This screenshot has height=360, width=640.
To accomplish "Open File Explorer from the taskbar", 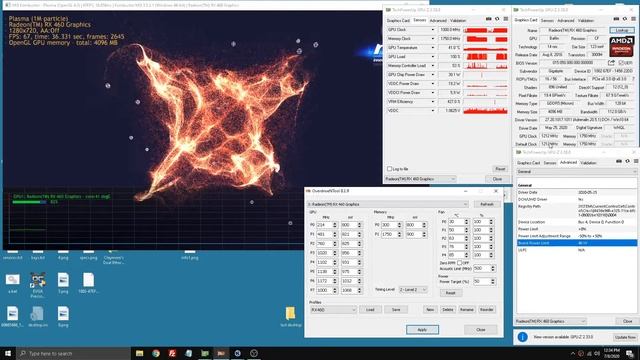I will click(140, 353).
